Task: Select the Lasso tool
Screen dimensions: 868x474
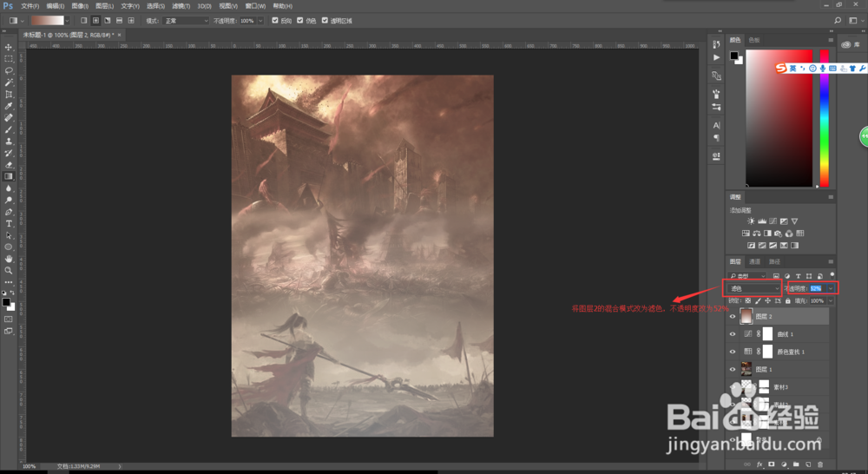Action: 9,71
